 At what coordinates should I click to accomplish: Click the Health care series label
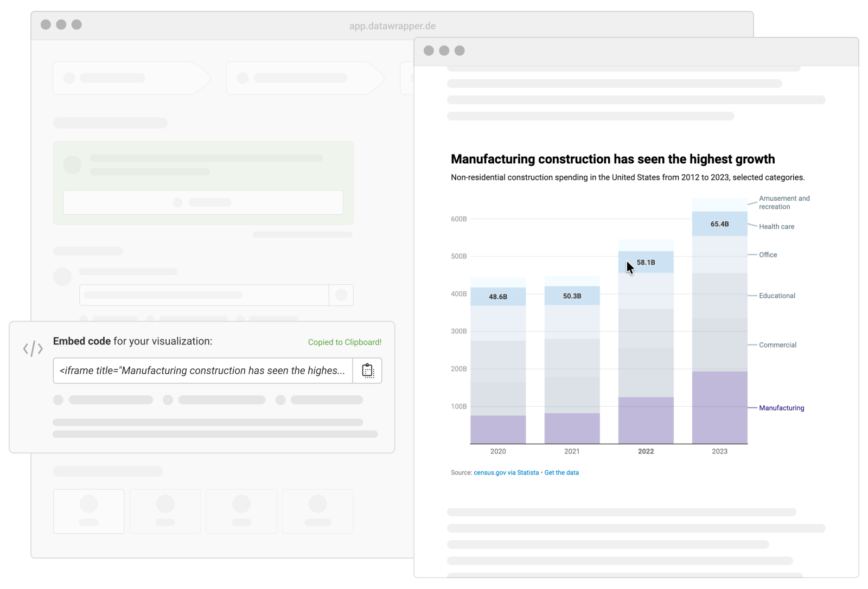[776, 227]
